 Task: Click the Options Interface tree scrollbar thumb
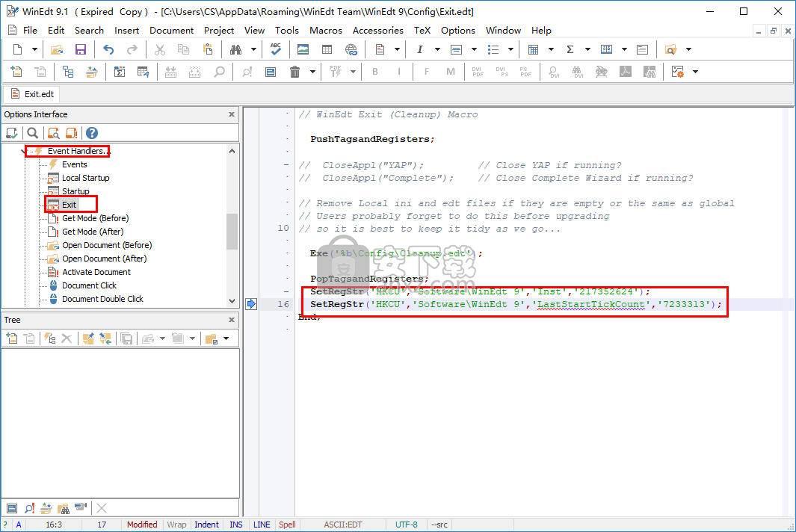pos(232,232)
